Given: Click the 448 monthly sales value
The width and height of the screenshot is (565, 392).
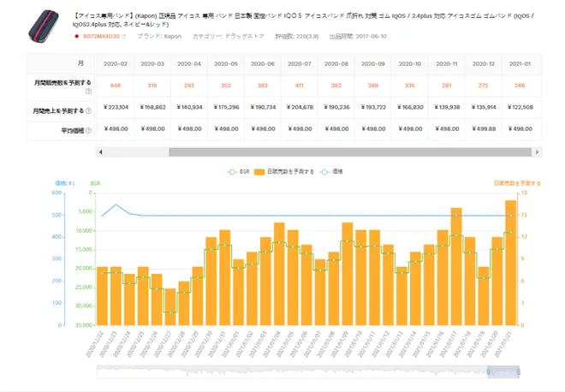Looking at the screenshot, I should [115, 85].
